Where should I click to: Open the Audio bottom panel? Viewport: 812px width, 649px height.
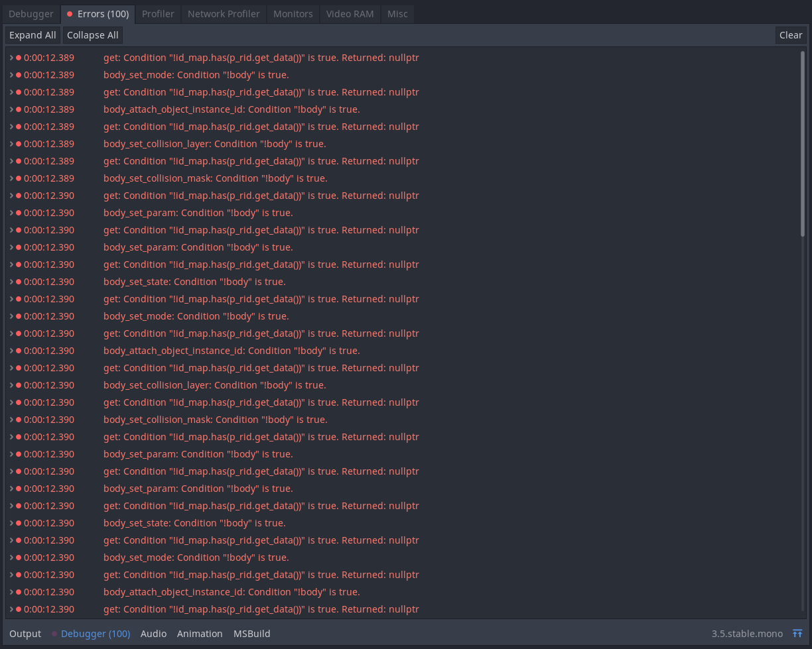[x=153, y=633]
